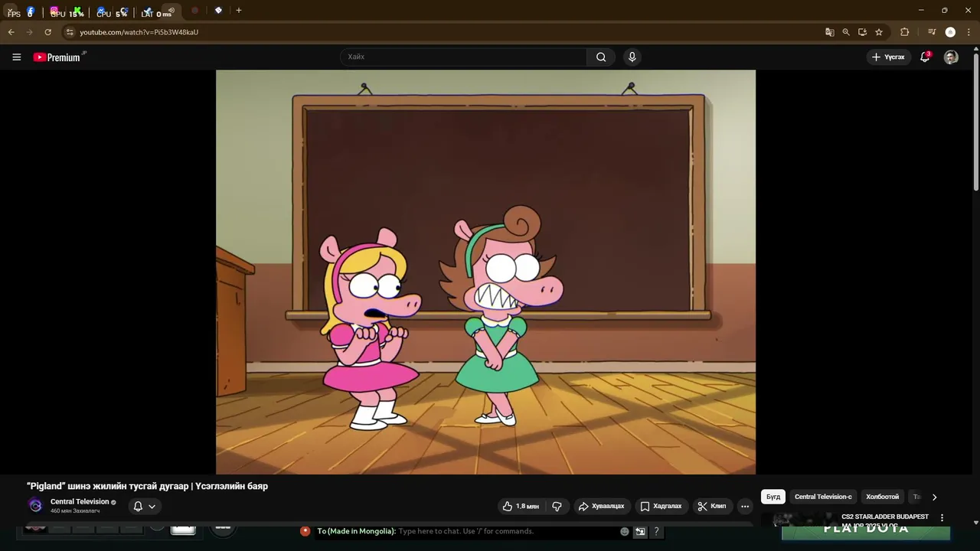Open the Central Television channel name link
Viewport: 980px width, 551px height.
coord(80,501)
